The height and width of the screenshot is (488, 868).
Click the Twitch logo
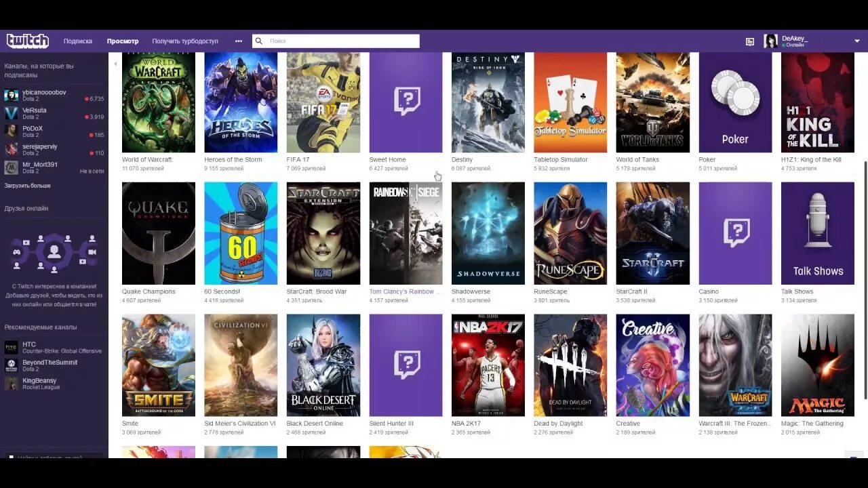click(x=28, y=41)
